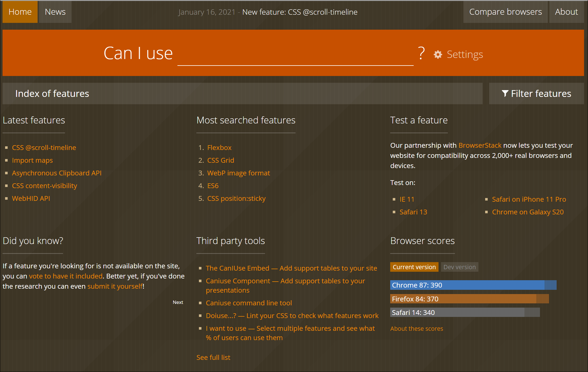Click the Firefox 84 score bar
The image size is (588, 372).
pyautogui.click(x=469, y=299)
